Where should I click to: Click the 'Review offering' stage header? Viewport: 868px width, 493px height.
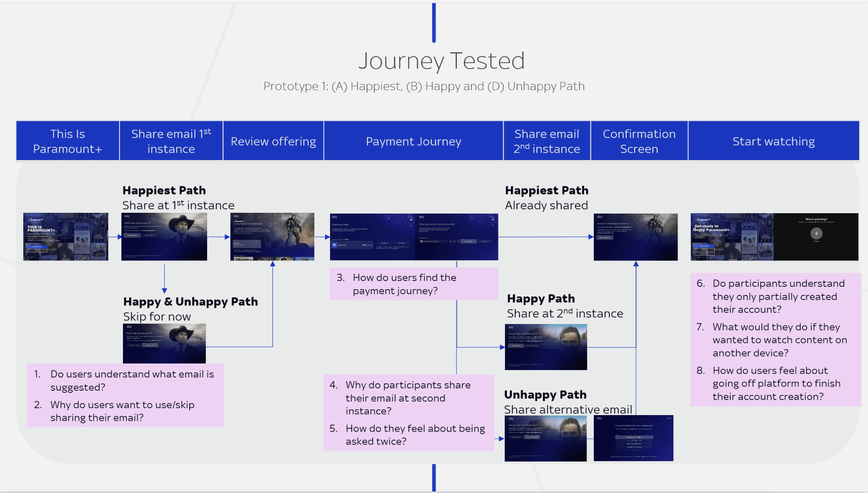pos(273,141)
